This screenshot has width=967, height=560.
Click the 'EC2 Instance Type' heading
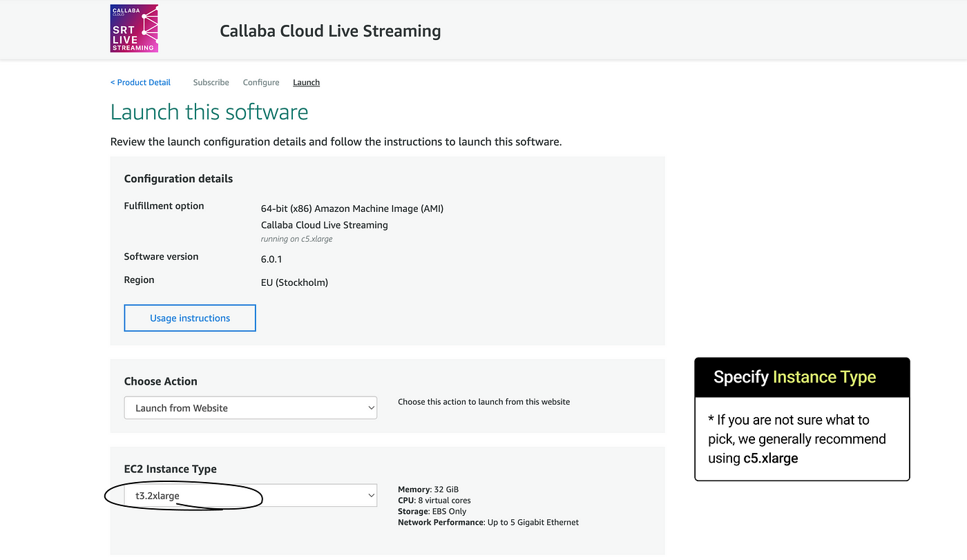(x=171, y=469)
